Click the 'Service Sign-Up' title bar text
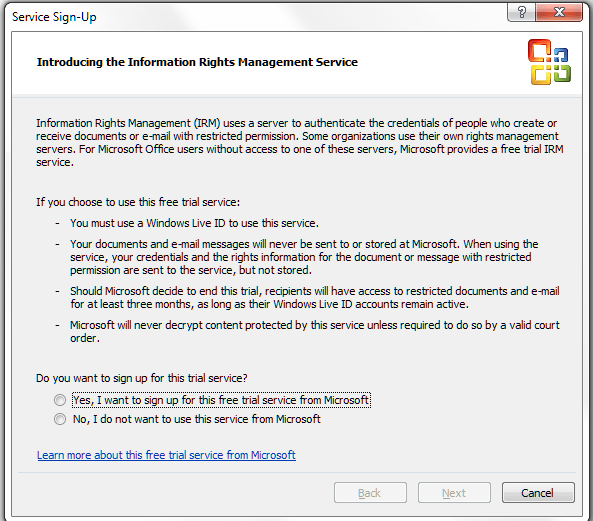The height and width of the screenshot is (521, 593). pos(54,17)
